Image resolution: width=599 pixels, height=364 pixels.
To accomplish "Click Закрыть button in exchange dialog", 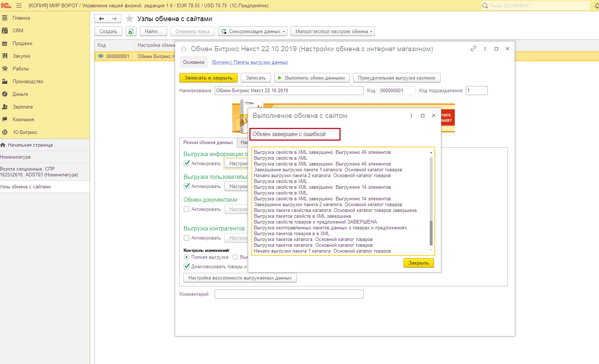I will 419,263.
